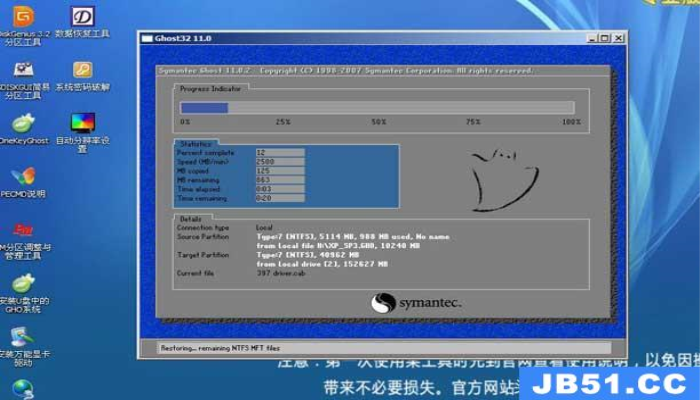
Task: Click the 'Statistics' group label
Action: coord(196,144)
